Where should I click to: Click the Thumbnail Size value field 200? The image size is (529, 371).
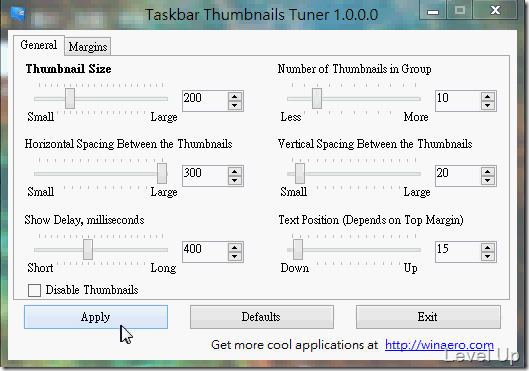click(x=205, y=101)
